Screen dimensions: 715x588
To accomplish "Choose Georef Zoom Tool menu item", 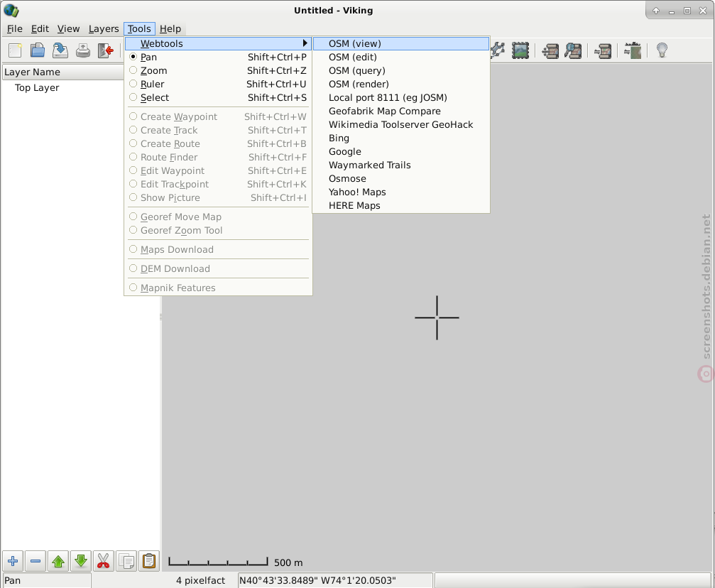I will (218, 230).
